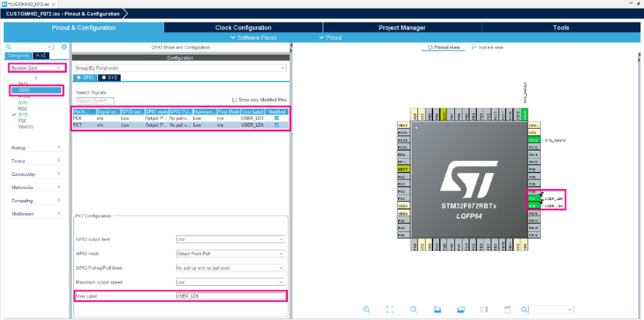The image size is (644, 320).
Task: Switch to Clock Configuration tab
Action: (243, 28)
